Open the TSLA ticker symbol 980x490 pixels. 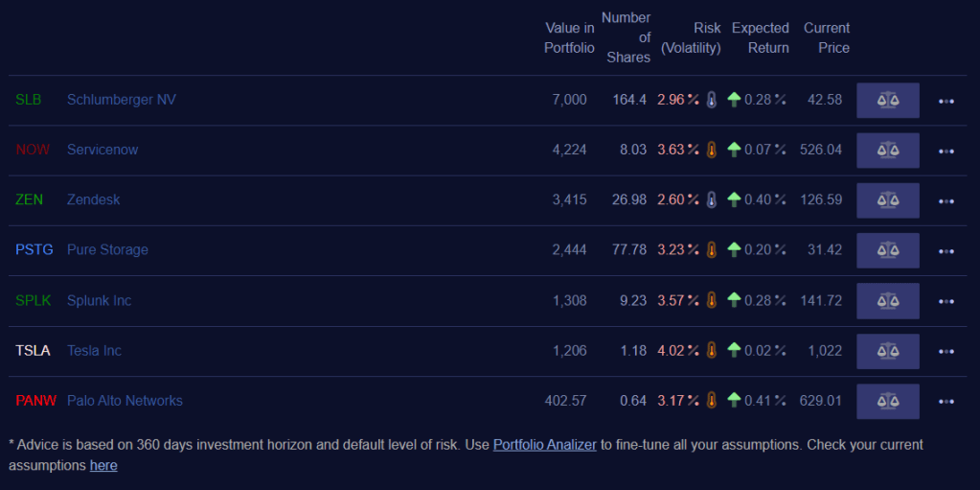coord(33,351)
